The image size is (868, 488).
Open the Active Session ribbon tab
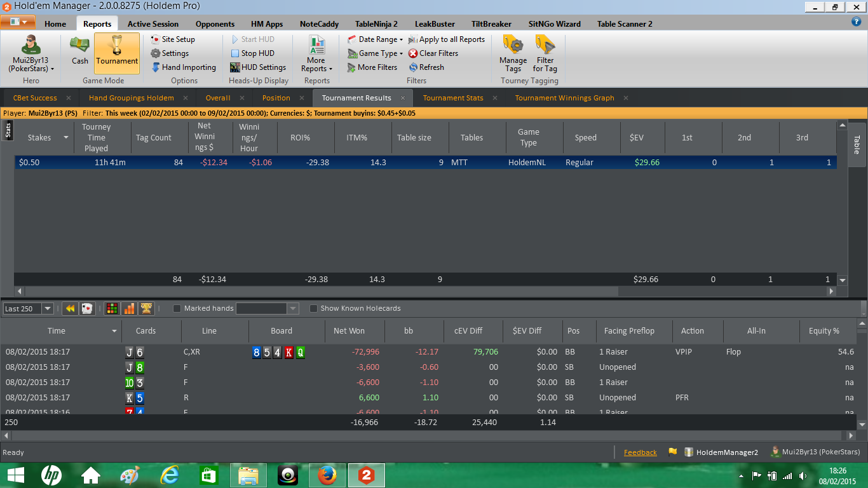tap(153, 24)
